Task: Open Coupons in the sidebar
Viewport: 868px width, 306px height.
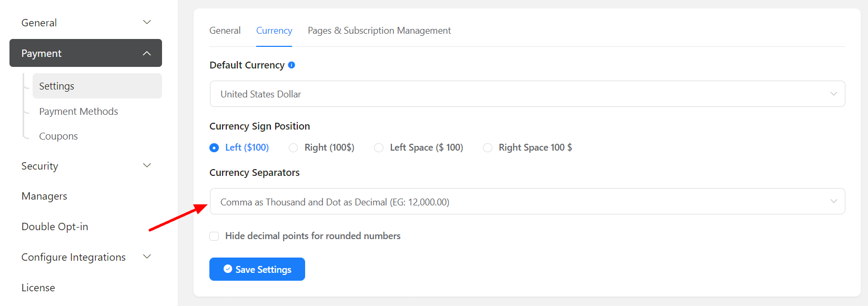Action: pyautogui.click(x=58, y=136)
